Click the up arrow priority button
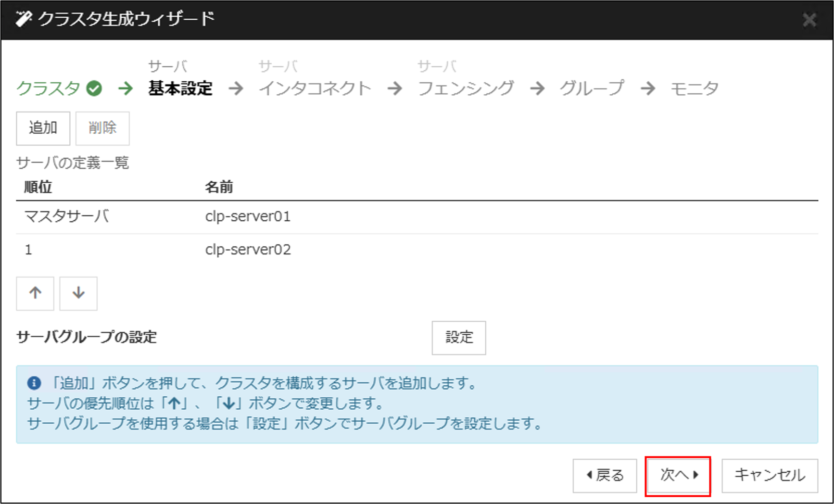 [35, 293]
